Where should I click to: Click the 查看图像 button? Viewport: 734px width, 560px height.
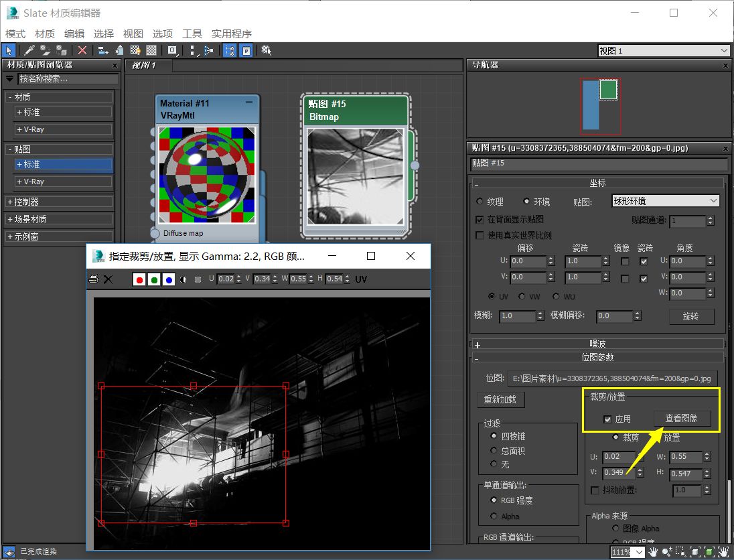[682, 418]
